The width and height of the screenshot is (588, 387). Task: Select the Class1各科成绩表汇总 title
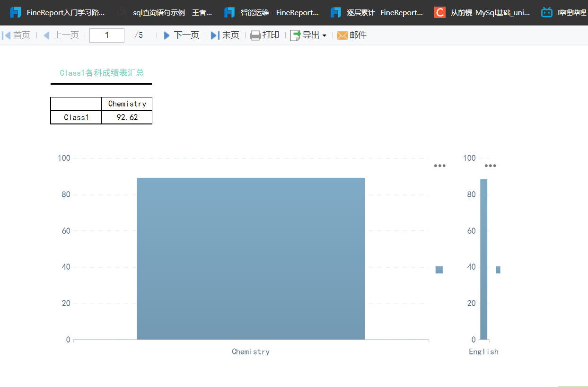pyautogui.click(x=102, y=73)
